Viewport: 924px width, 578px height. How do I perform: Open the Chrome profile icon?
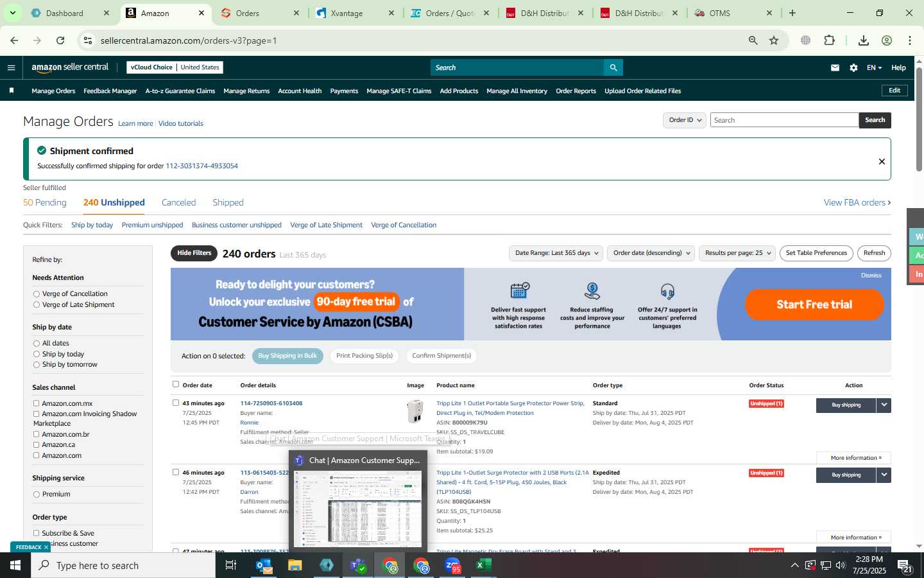[887, 40]
